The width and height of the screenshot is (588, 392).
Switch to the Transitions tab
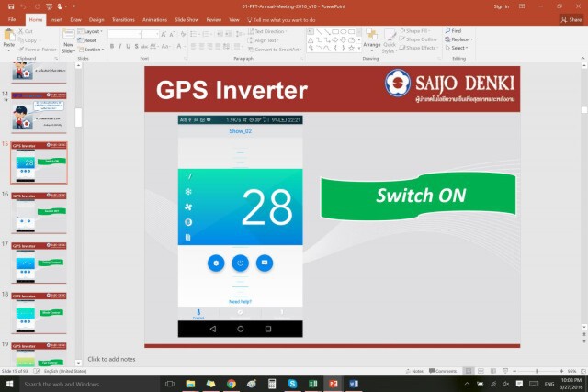123,20
